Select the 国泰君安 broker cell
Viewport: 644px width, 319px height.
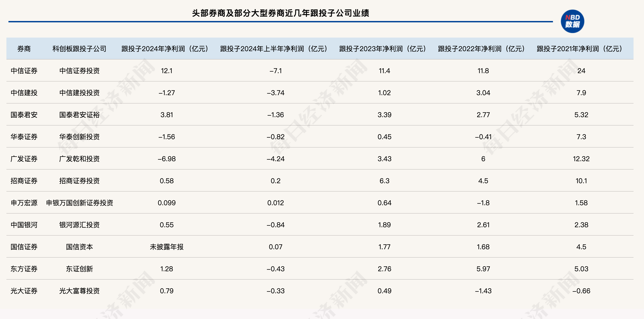(24, 115)
